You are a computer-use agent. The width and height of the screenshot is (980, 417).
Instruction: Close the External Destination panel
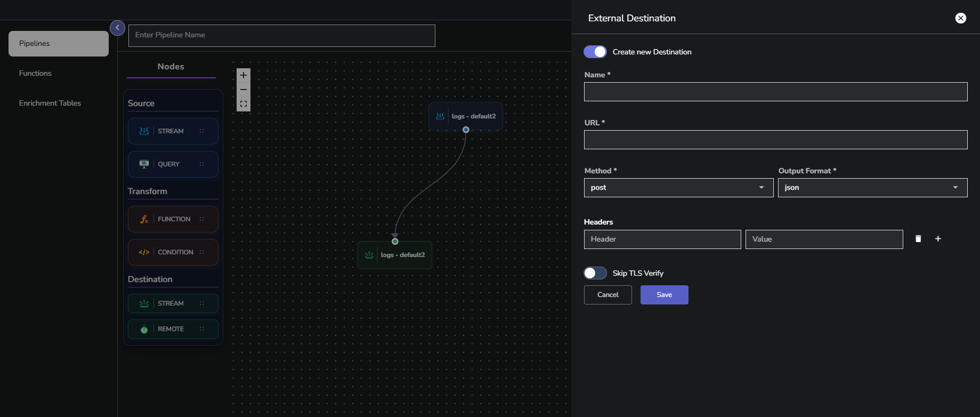point(960,18)
